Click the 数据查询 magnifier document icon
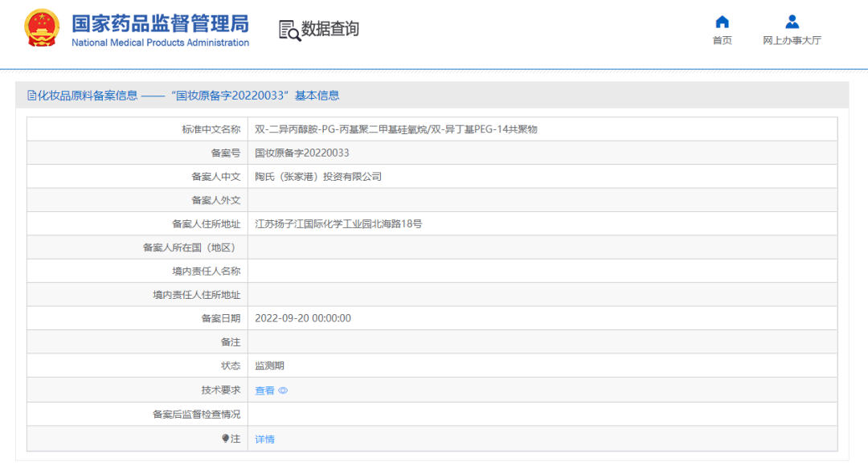The width and height of the screenshot is (868, 474). coord(289,30)
